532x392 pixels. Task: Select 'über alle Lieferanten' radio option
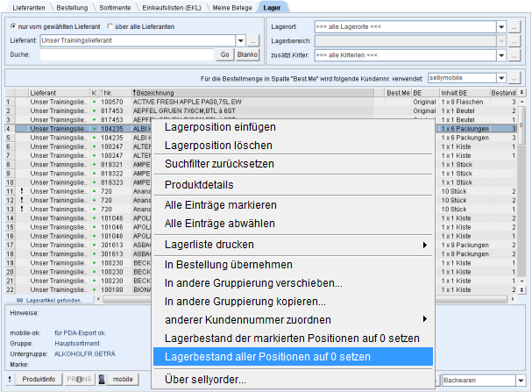coord(111,26)
